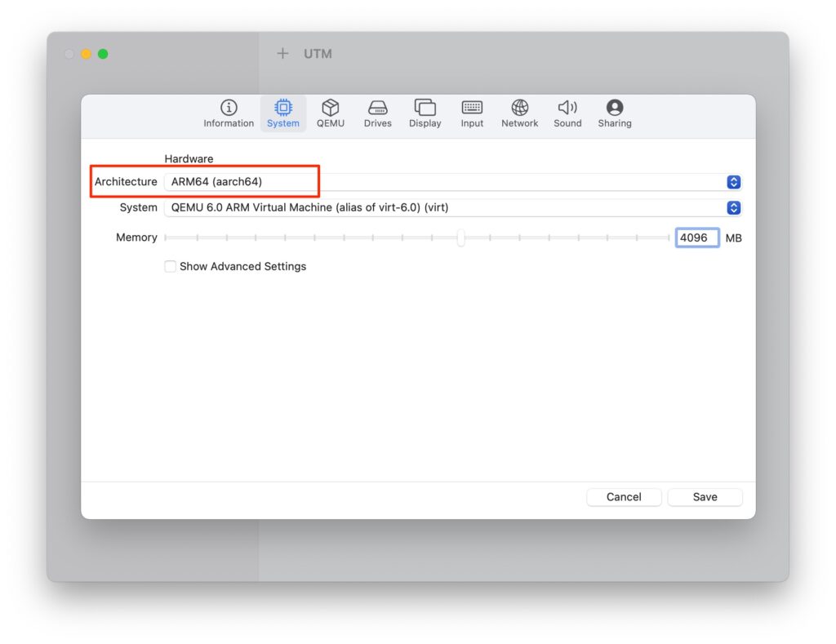Go to the Input keyboard tab
The height and width of the screenshot is (644, 836).
[472, 113]
